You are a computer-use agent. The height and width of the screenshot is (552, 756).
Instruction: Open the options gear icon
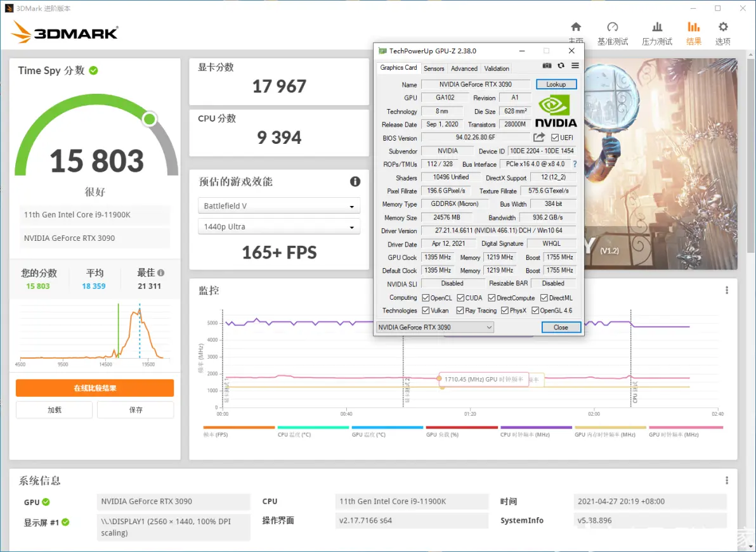(723, 27)
